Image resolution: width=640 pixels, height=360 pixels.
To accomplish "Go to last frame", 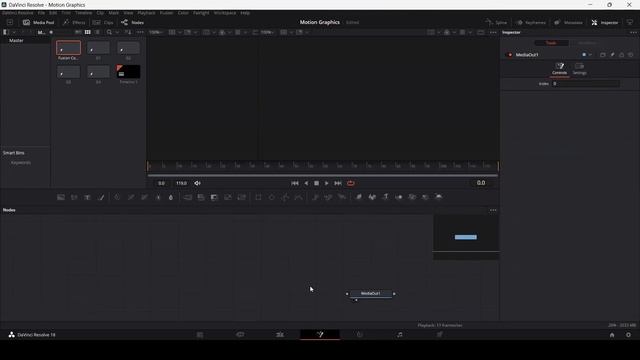I will 338,183.
